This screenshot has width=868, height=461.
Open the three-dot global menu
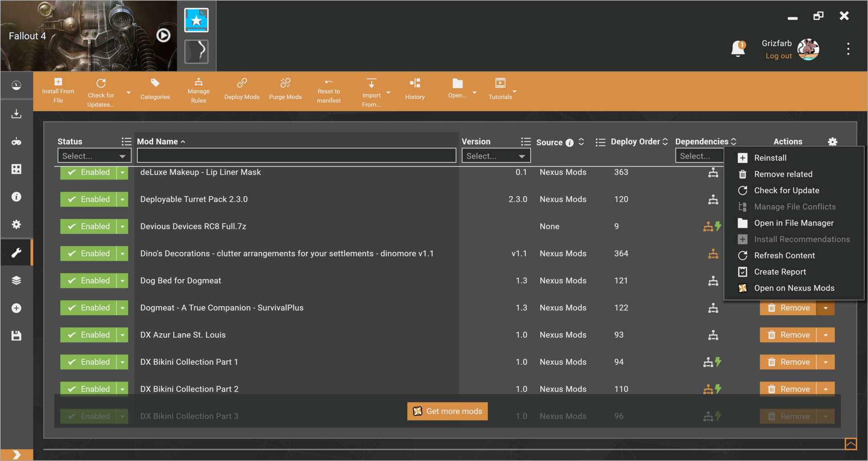click(848, 49)
